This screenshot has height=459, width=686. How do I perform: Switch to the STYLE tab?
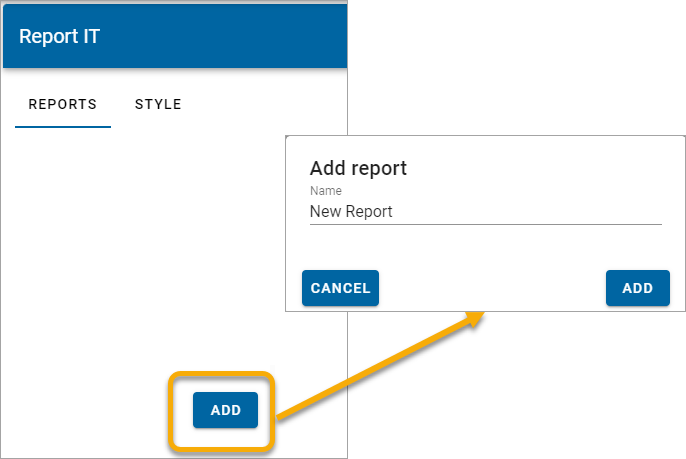click(x=158, y=104)
